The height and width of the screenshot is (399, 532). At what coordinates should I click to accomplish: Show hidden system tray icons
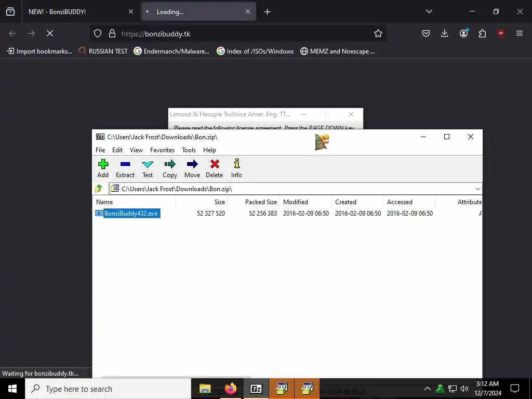point(428,389)
